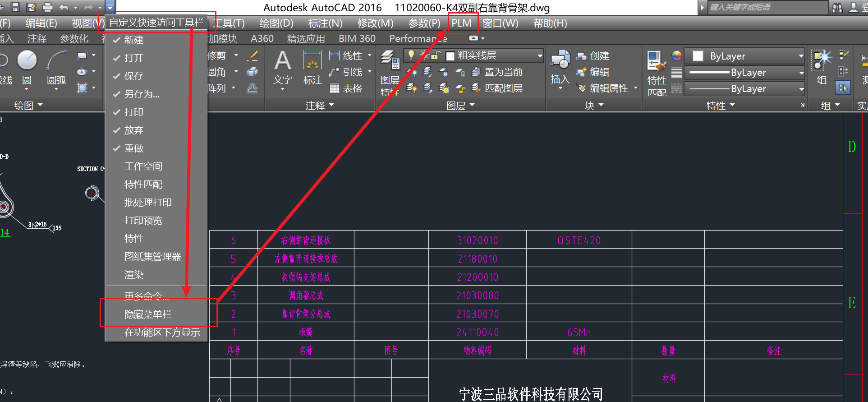Click the Save icon in quick access toolbar
868x402 pixels.
(x=16, y=7)
